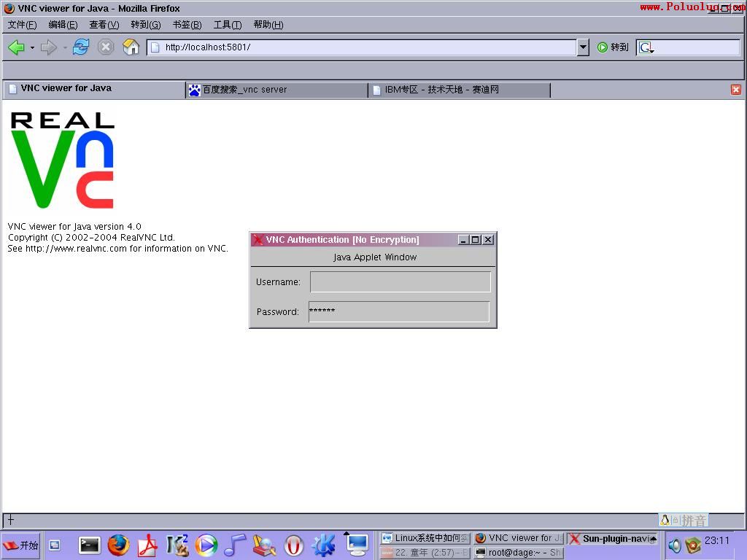Launch Firefox from the taskbar
Image resolution: width=747 pixels, height=560 pixels.
[119, 545]
